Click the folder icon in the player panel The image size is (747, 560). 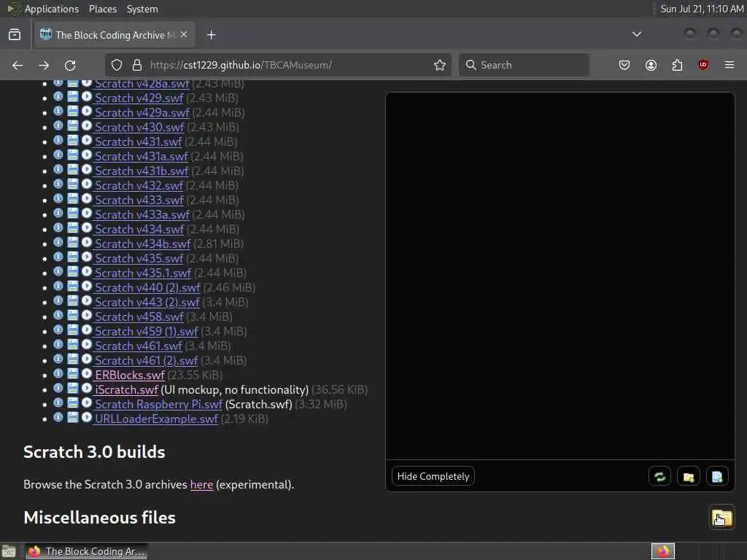coord(689,476)
